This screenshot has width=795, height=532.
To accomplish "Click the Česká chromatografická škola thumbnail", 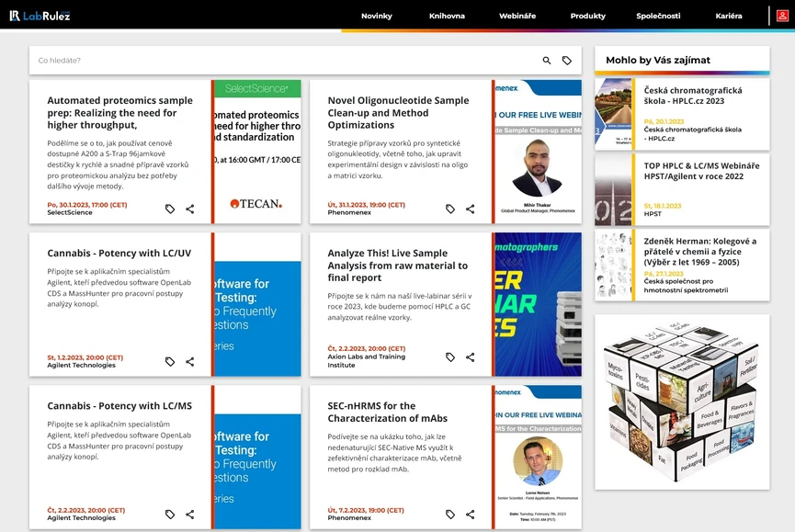I will 613,113.
